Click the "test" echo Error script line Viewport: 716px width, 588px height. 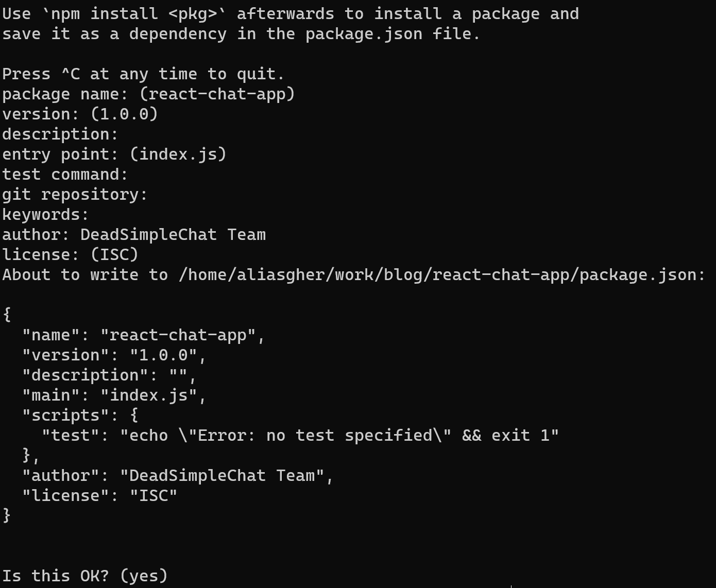(300, 436)
